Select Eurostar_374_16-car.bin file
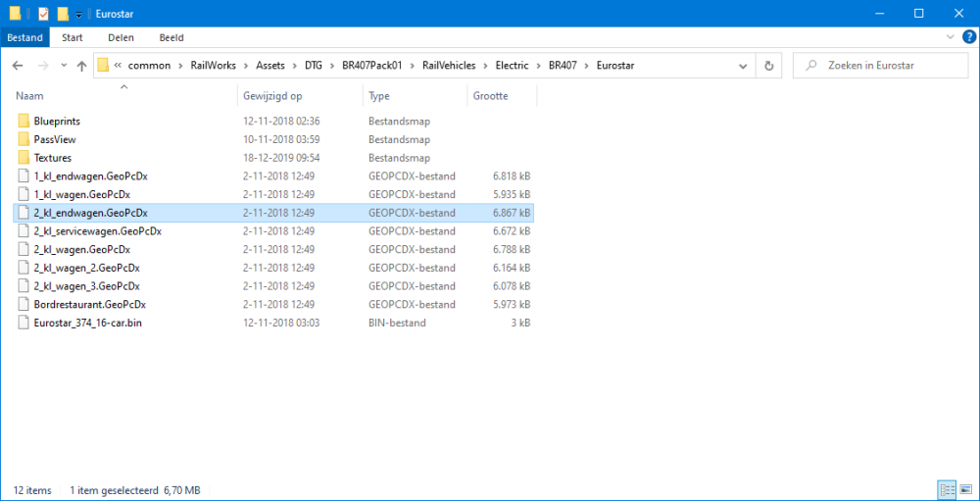Image resolution: width=980 pixels, height=501 pixels. 87,323
